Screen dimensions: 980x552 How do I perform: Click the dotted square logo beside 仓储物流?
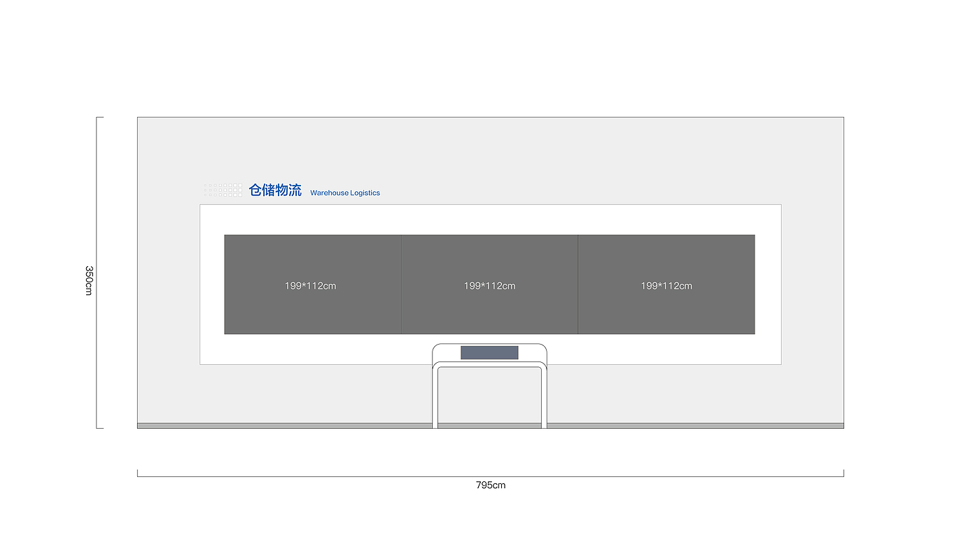[x=223, y=190]
